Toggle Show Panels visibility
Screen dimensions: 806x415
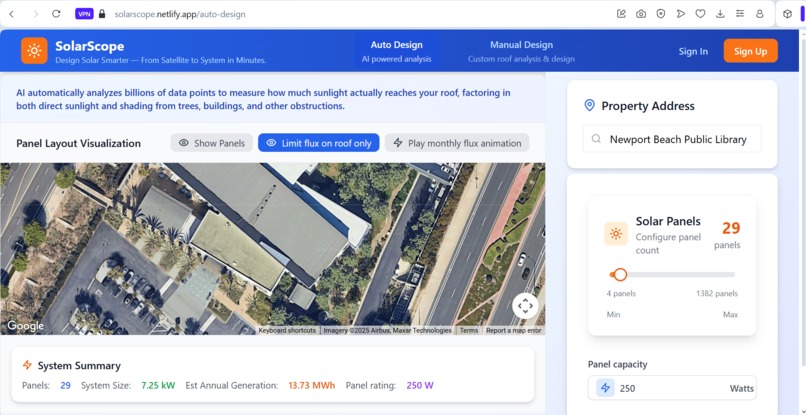point(211,143)
